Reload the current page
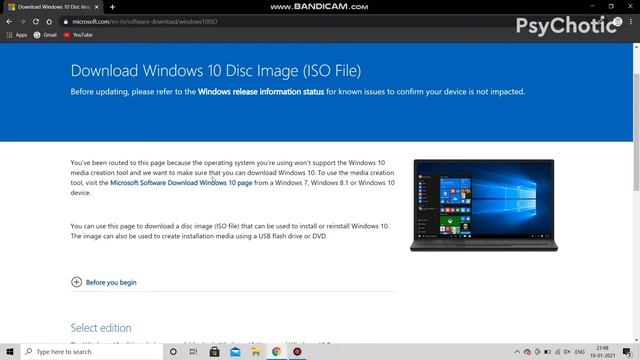 36,22
